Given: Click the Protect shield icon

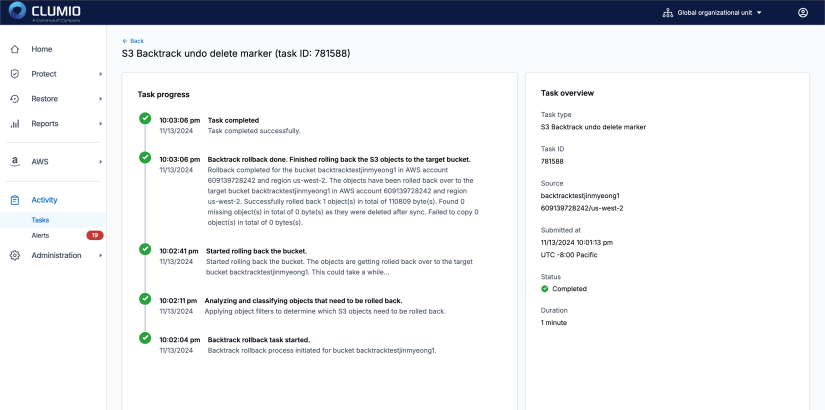Looking at the screenshot, I should tap(15, 74).
